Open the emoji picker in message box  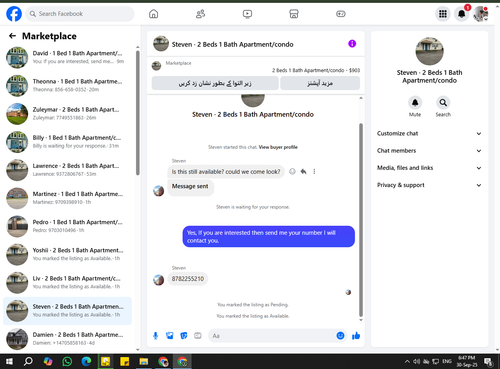pos(340,336)
